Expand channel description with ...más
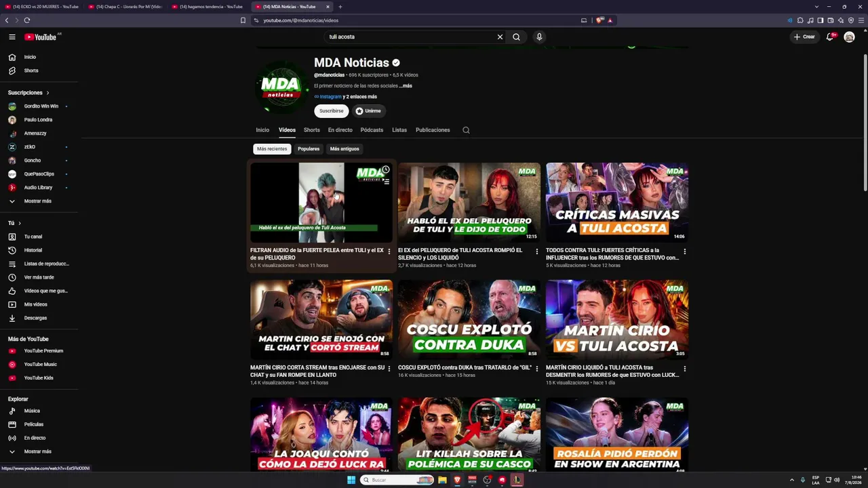868x488 pixels. (406, 86)
